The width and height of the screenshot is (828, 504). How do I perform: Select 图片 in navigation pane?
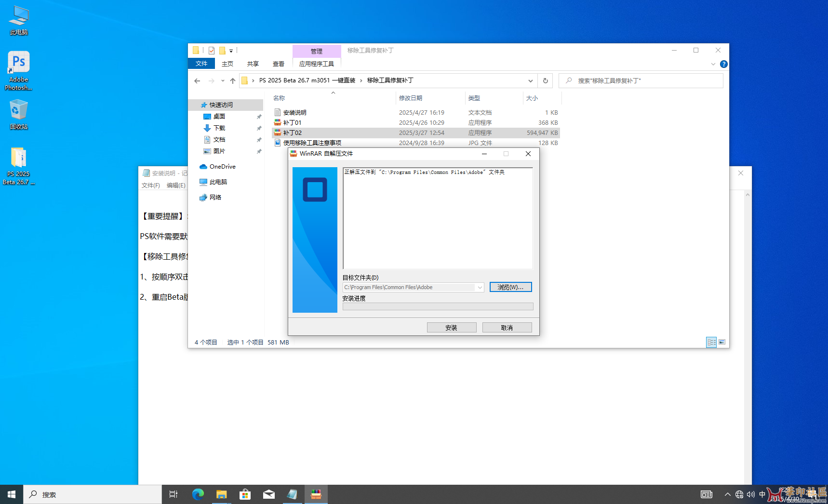tap(219, 151)
